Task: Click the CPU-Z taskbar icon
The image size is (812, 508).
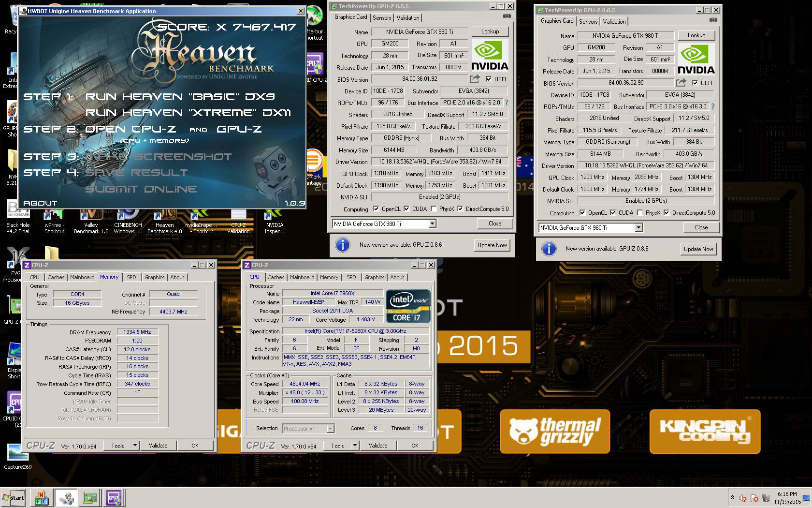Action: [x=114, y=497]
